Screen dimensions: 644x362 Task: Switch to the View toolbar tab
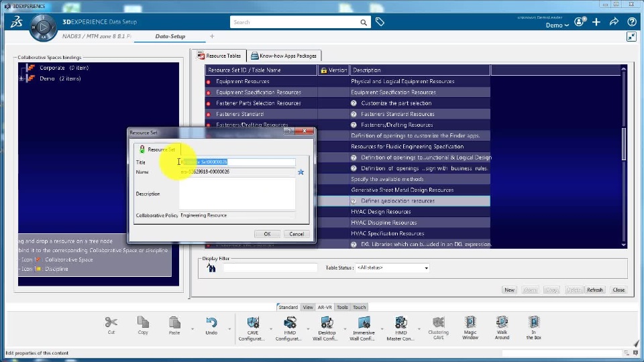pos(308,307)
